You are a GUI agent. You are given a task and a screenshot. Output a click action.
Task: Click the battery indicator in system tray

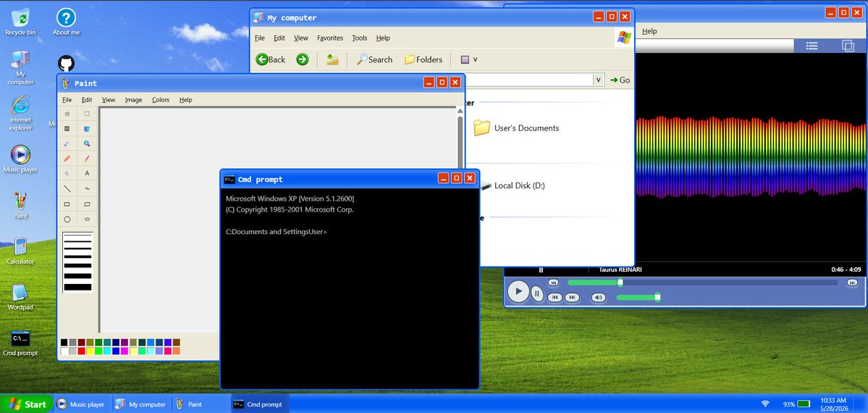[x=796, y=404]
